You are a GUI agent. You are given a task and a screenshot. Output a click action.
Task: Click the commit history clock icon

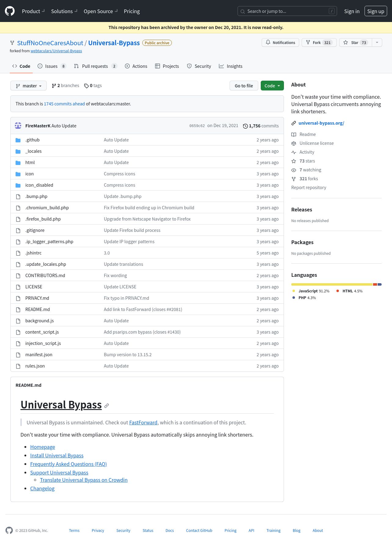(245, 126)
